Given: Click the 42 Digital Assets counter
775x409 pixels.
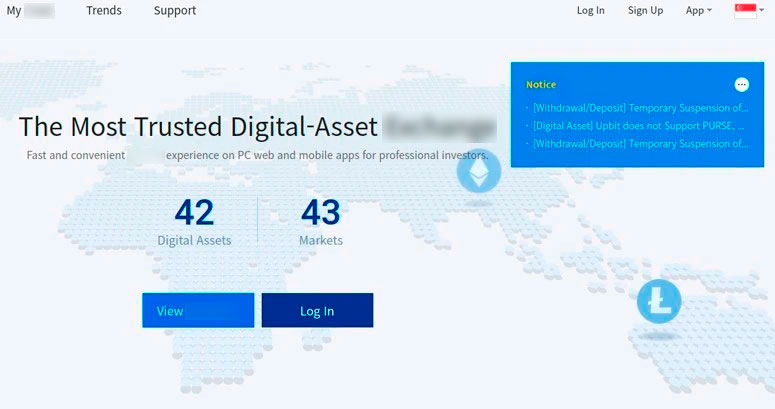Looking at the screenshot, I should (x=194, y=222).
